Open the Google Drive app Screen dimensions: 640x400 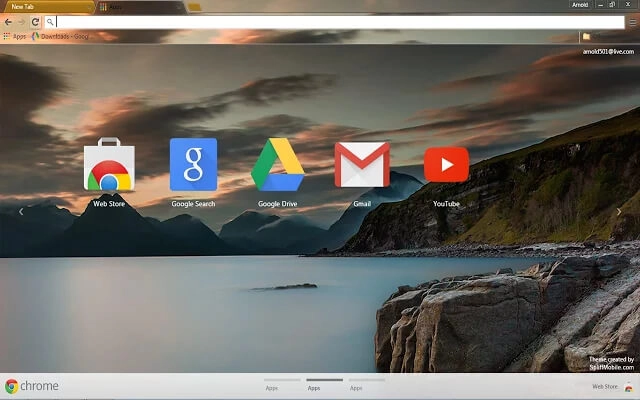pyautogui.click(x=278, y=164)
